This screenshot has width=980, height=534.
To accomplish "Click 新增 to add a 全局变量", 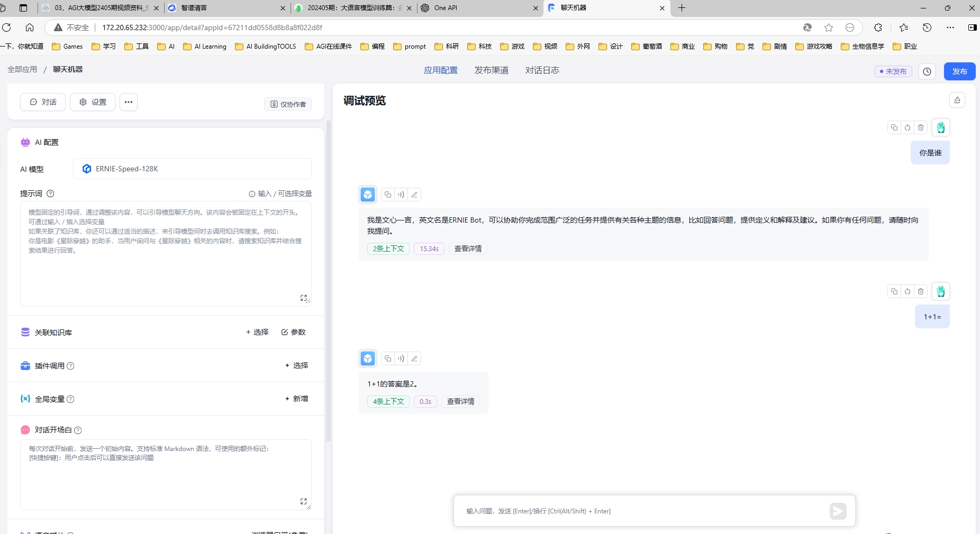I will (x=297, y=399).
